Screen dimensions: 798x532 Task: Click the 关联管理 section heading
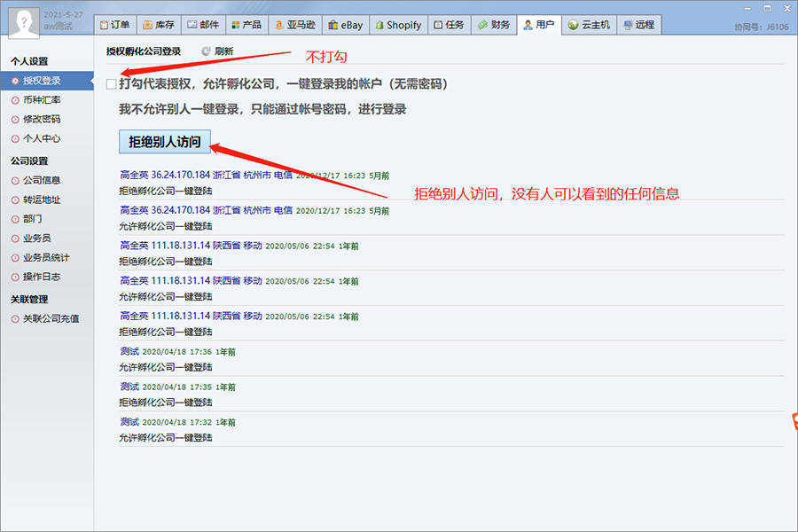click(x=29, y=300)
